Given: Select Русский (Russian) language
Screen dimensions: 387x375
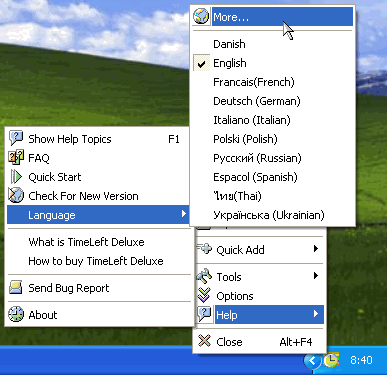Looking at the screenshot, I should tap(272, 158).
